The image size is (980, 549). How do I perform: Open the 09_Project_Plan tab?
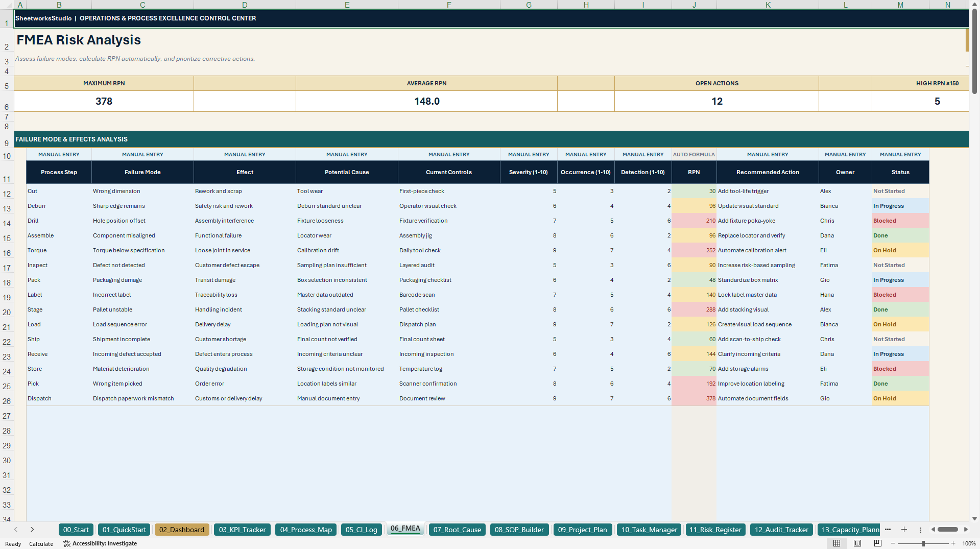(x=583, y=530)
